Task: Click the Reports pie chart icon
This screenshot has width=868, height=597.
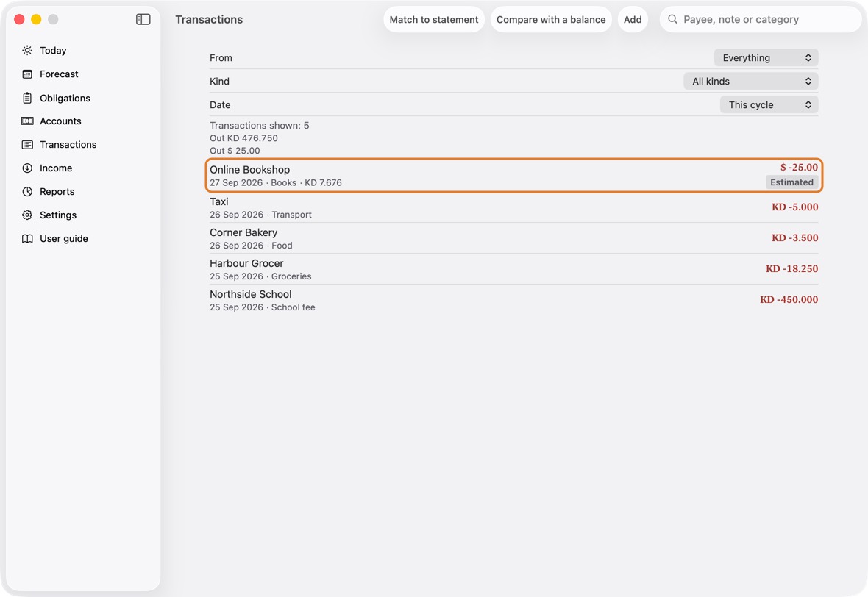Action: (27, 191)
